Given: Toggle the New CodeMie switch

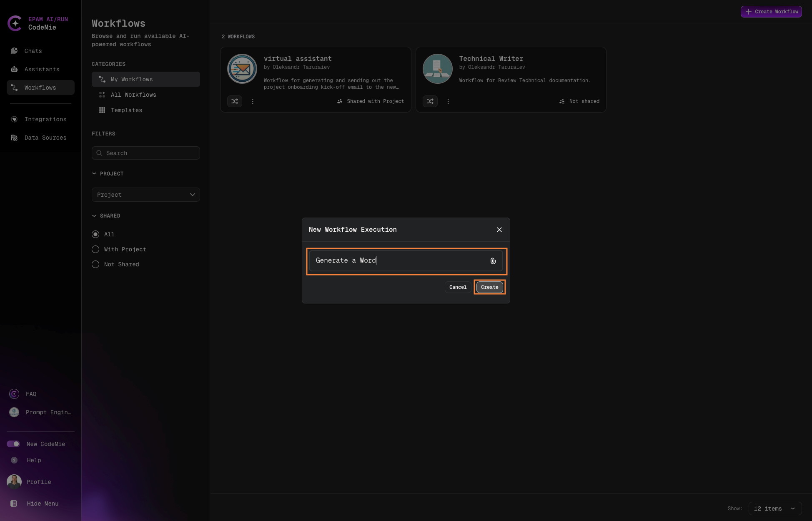Looking at the screenshot, I should [x=14, y=443].
